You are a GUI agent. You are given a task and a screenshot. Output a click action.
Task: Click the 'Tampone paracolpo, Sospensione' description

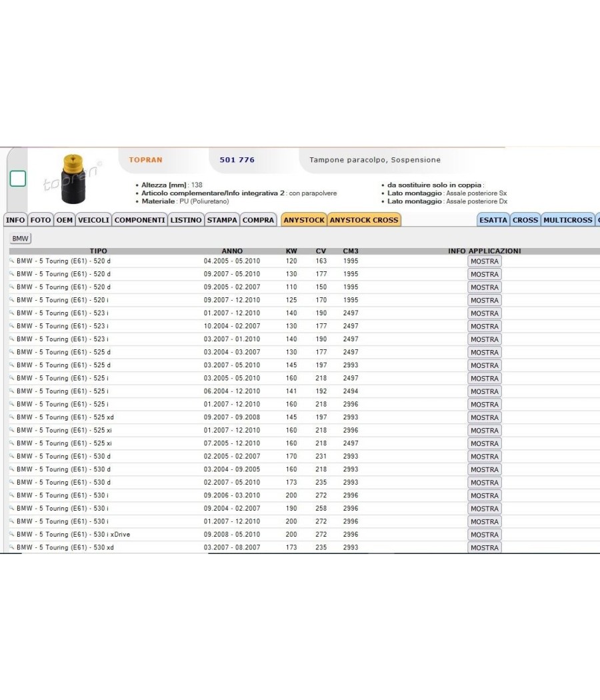[375, 160]
